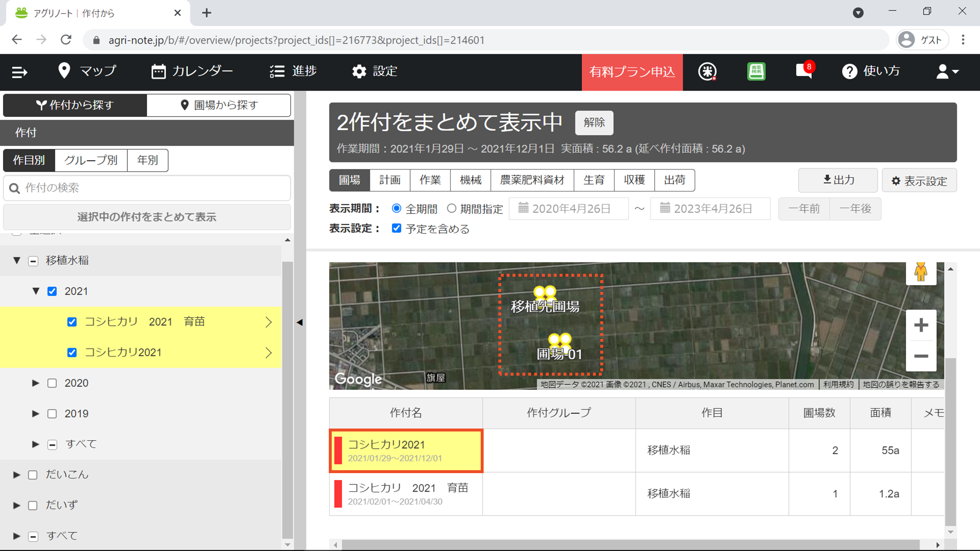Open a new browser tab
Viewport: 980px width, 551px height.
207,13
